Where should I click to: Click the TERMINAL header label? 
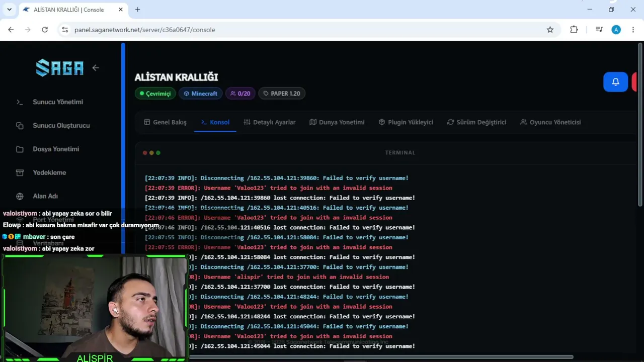click(x=400, y=153)
